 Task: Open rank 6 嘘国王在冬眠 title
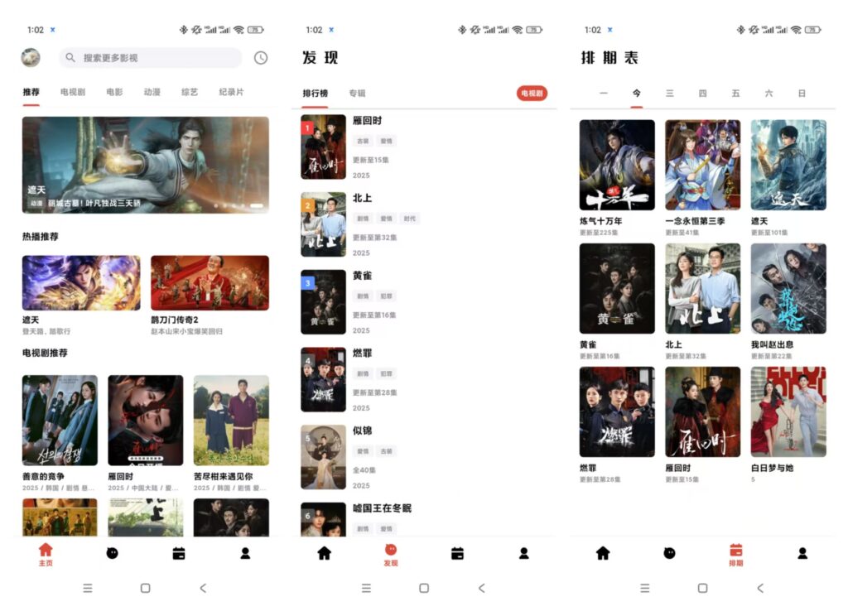coord(382,508)
